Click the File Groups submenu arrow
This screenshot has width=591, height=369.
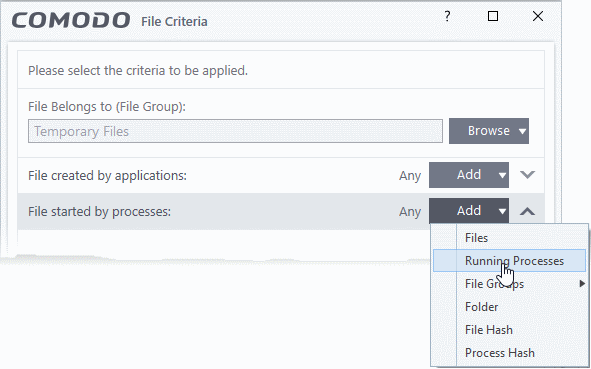click(582, 283)
